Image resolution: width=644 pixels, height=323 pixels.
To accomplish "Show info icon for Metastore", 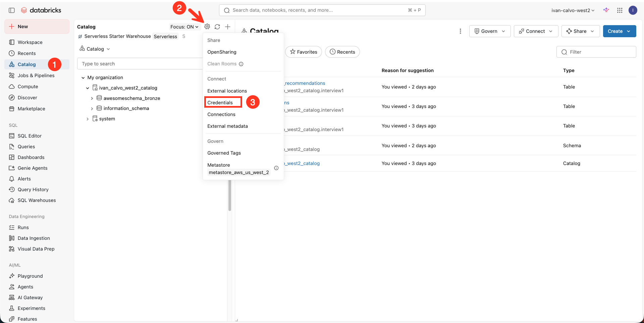I will pyautogui.click(x=276, y=168).
